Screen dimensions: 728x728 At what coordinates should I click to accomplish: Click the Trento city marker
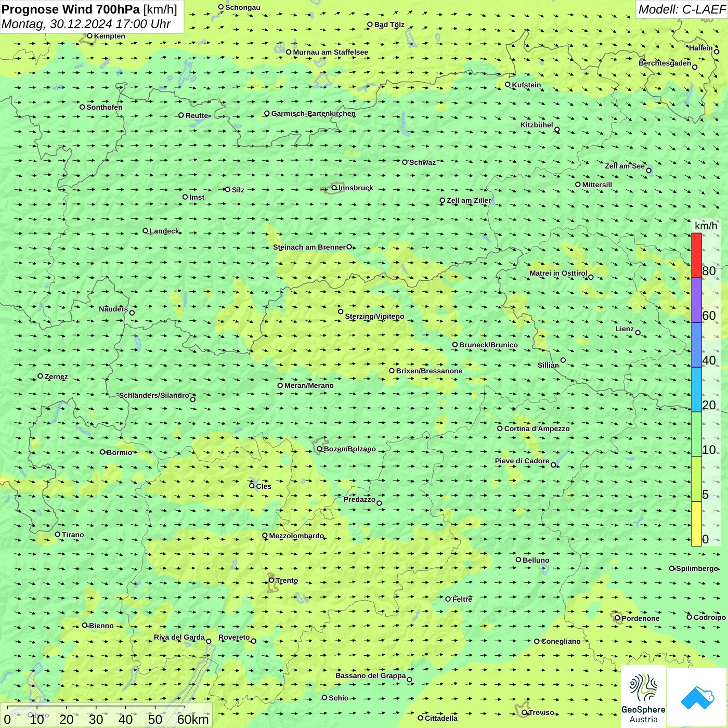point(271,580)
